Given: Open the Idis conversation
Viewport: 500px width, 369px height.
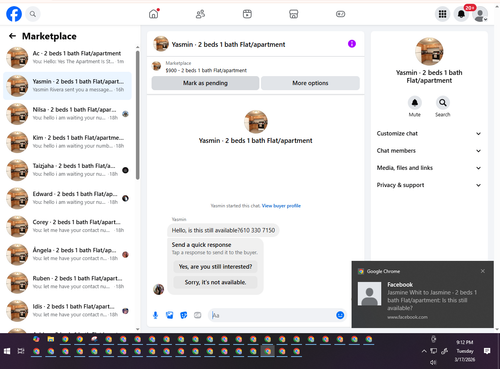Looking at the screenshot, I should pyautogui.click(x=68, y=311).
